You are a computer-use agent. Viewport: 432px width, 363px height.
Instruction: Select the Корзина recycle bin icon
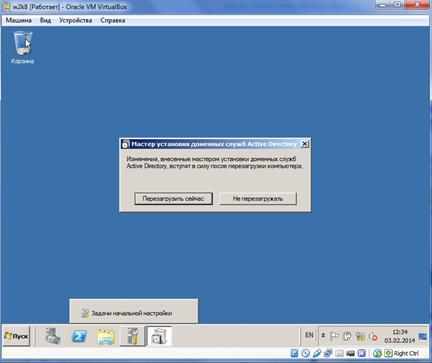22,47
